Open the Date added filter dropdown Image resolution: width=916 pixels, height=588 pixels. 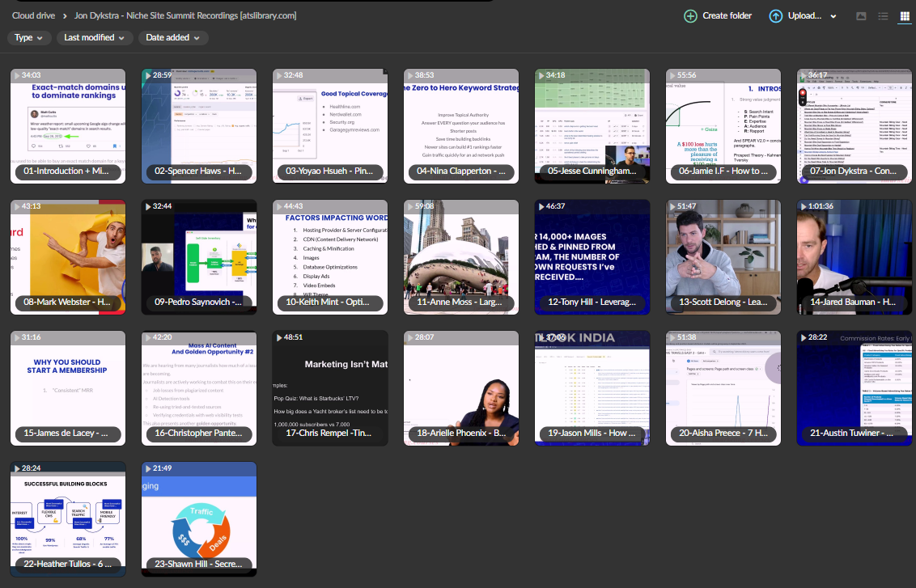(173, 38)
